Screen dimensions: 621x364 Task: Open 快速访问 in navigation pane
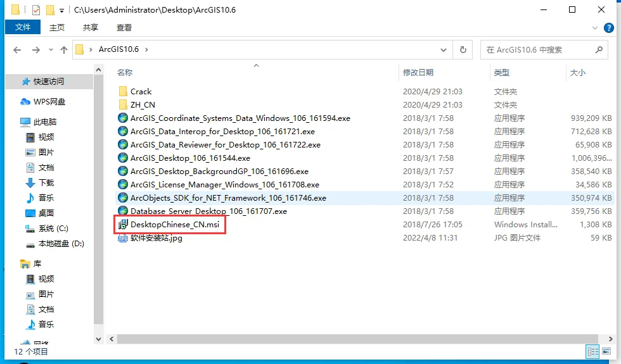49,82
